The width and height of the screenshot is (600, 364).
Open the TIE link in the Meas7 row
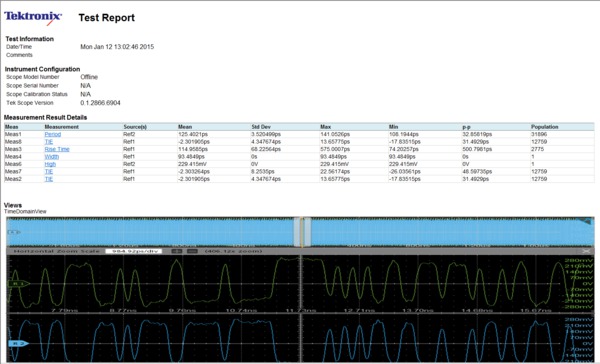point(49,171)
